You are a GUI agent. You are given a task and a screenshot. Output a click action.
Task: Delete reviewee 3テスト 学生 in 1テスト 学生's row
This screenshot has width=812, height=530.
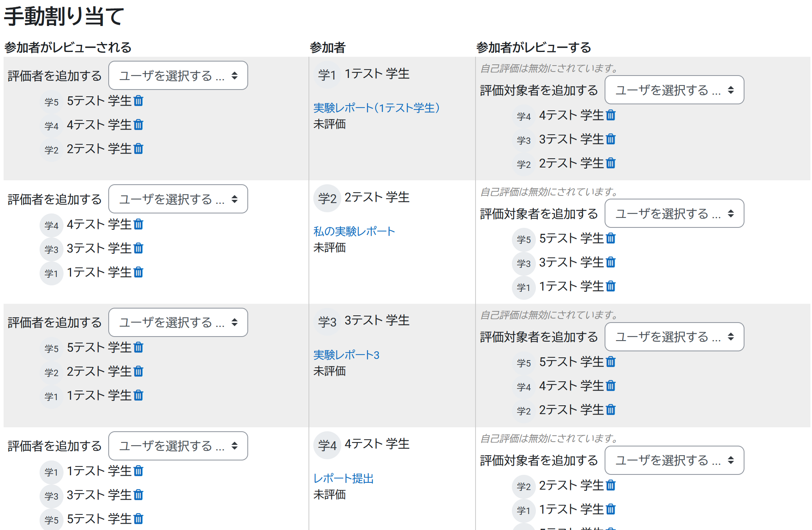coord(611,139)
